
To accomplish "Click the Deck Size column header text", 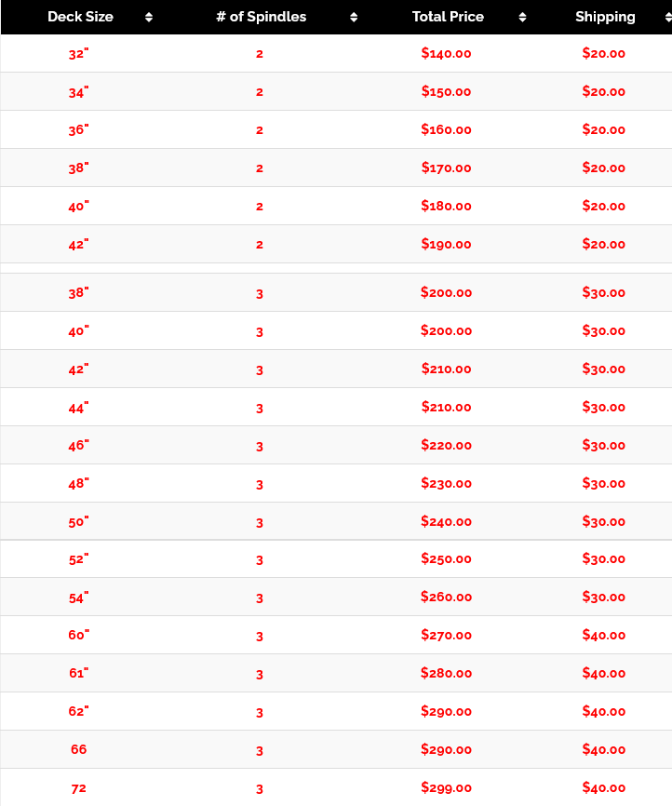I will click(79, 17).
